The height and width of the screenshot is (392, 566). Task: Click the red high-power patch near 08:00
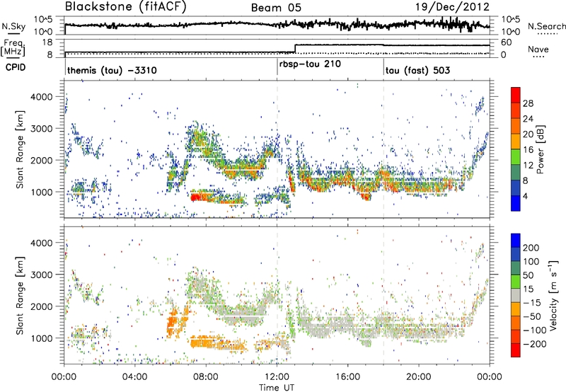click(200, 197)
